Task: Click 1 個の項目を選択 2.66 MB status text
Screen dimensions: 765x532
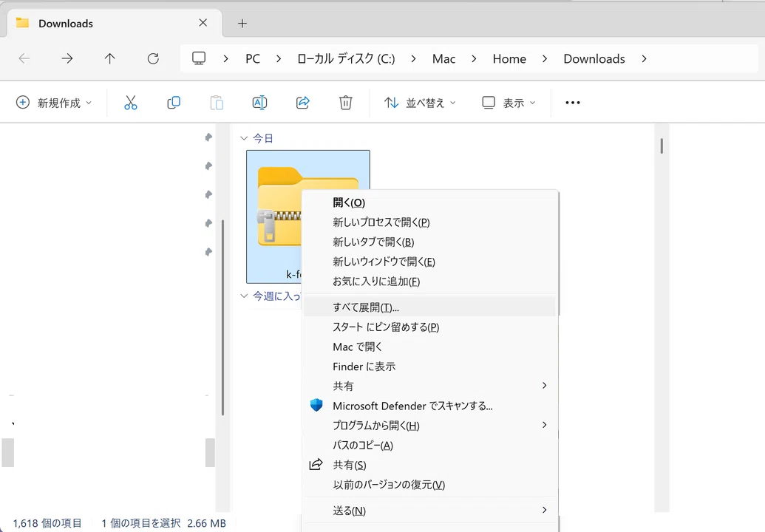Action: tap(163, 523)
